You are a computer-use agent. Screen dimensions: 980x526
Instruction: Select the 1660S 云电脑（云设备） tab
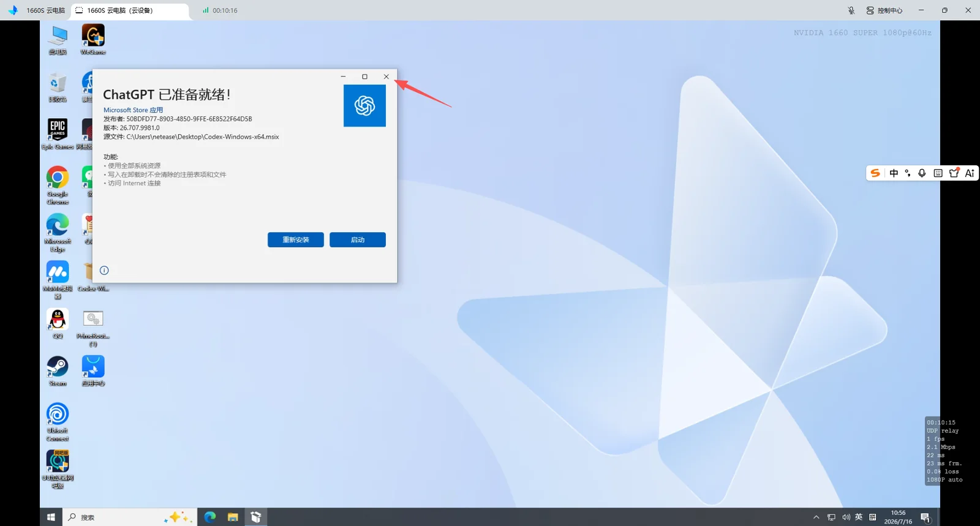pyautogui.click(x=130, y=10)
